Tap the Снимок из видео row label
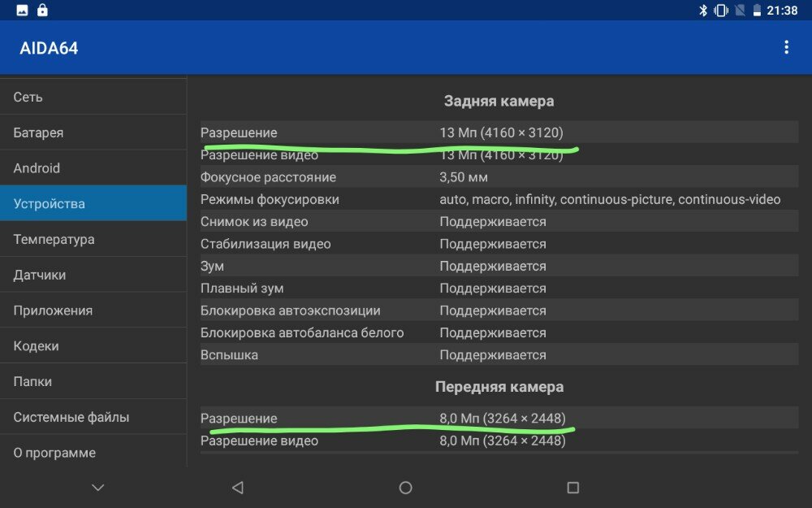 [x=254, y=222]
